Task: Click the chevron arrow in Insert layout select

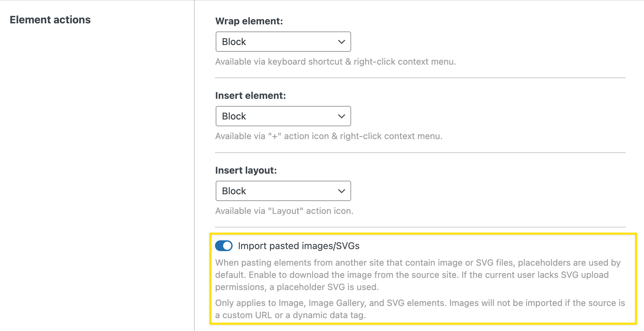Action: coord(341,191)
